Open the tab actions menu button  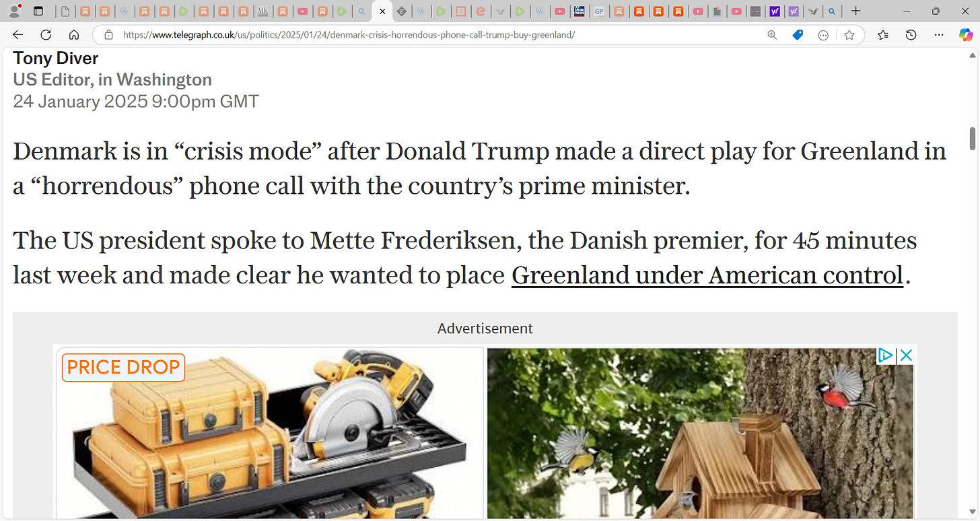click(38, 11)
